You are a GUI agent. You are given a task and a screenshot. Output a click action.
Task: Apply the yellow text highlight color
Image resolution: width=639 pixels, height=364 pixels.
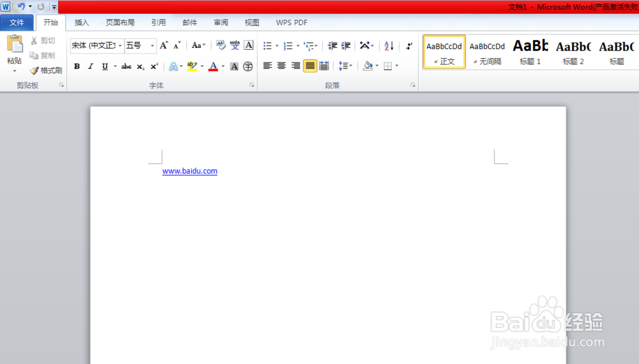[x=192, y=66]
